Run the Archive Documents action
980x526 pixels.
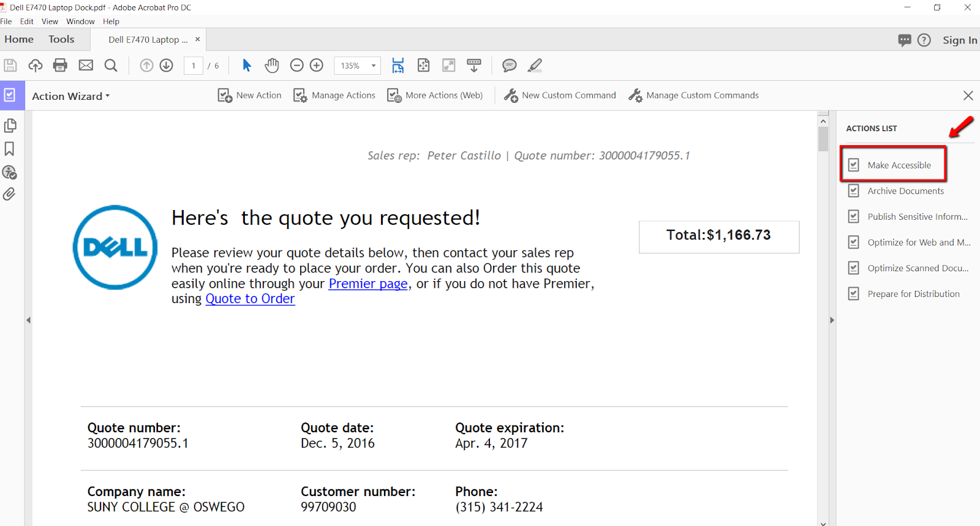point(897,191)
